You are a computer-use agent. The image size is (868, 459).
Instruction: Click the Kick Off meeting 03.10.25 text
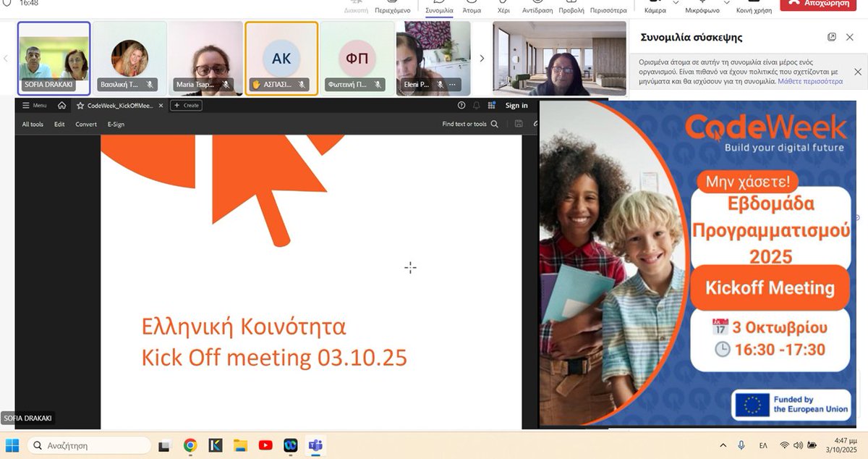(x=274, y=357)
